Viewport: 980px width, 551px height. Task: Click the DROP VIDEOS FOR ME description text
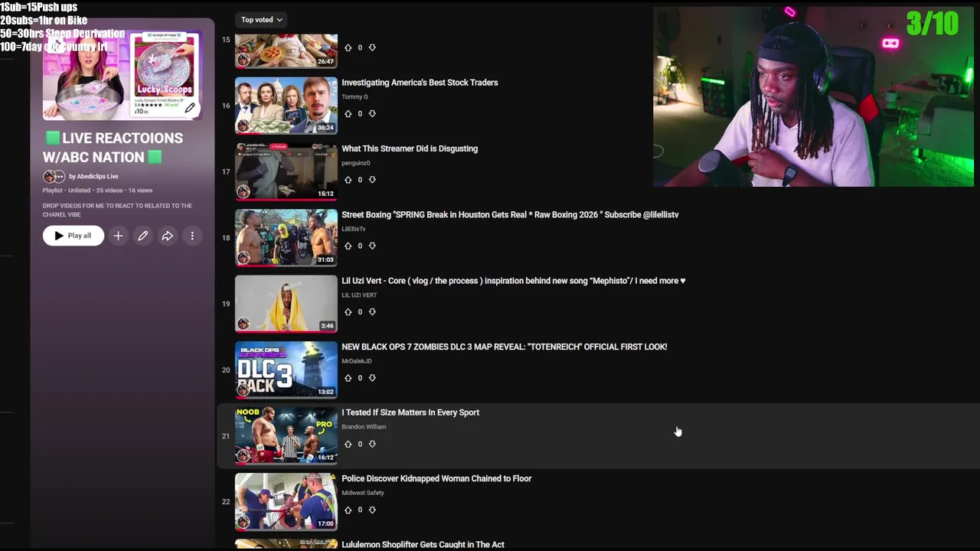(x=117, y=210)
